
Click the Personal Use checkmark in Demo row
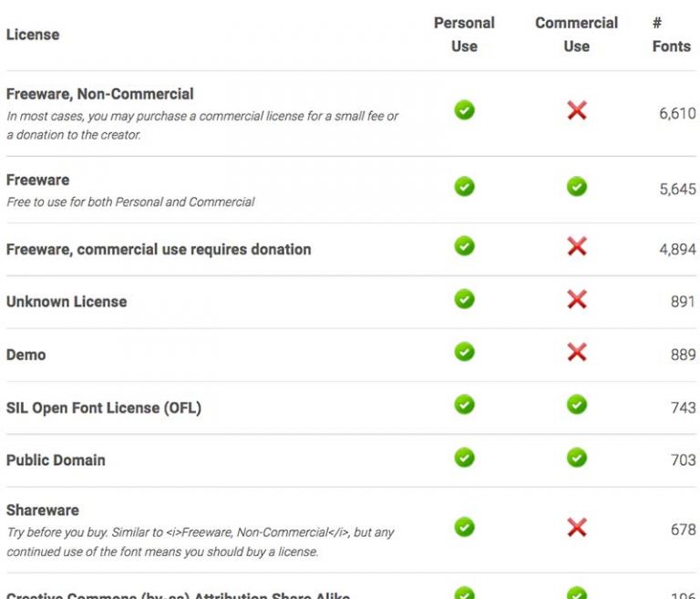coord(464,352)
